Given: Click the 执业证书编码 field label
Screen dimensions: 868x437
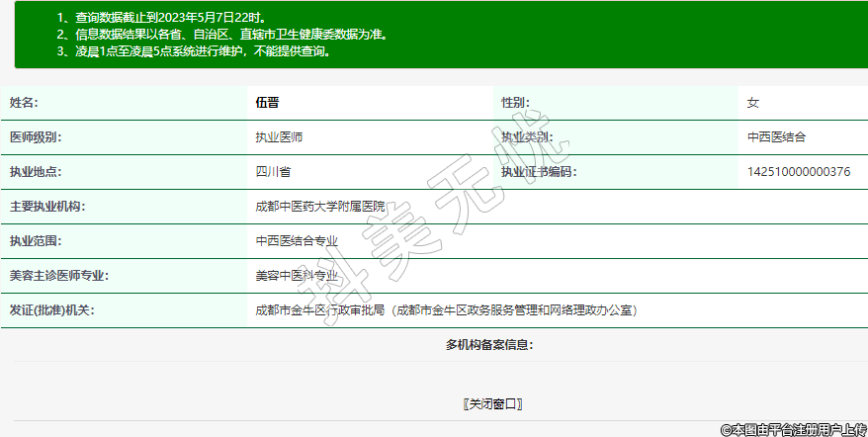Looking at the screenshot, I should coord(538,172).
